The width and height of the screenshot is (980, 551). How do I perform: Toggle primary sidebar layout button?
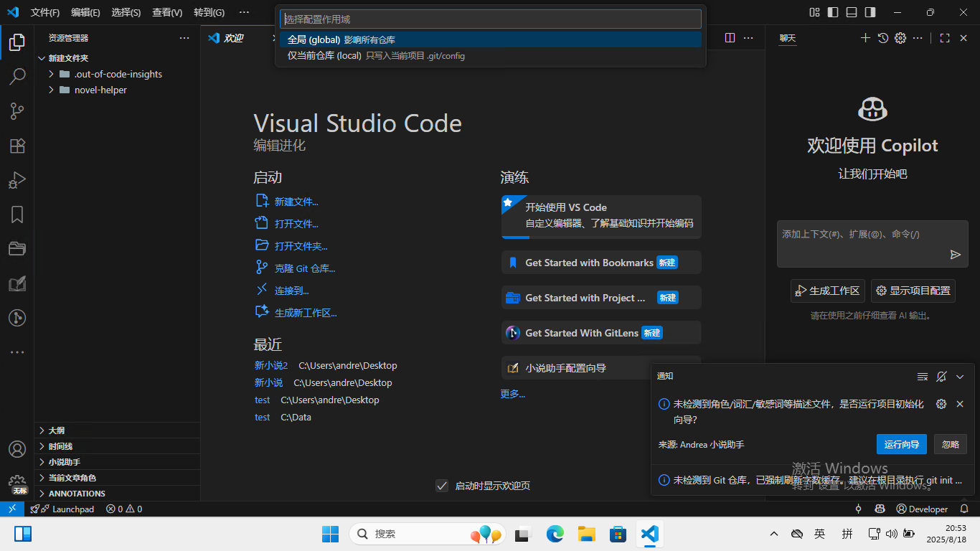pyautogui.click(x=833, y=12)
